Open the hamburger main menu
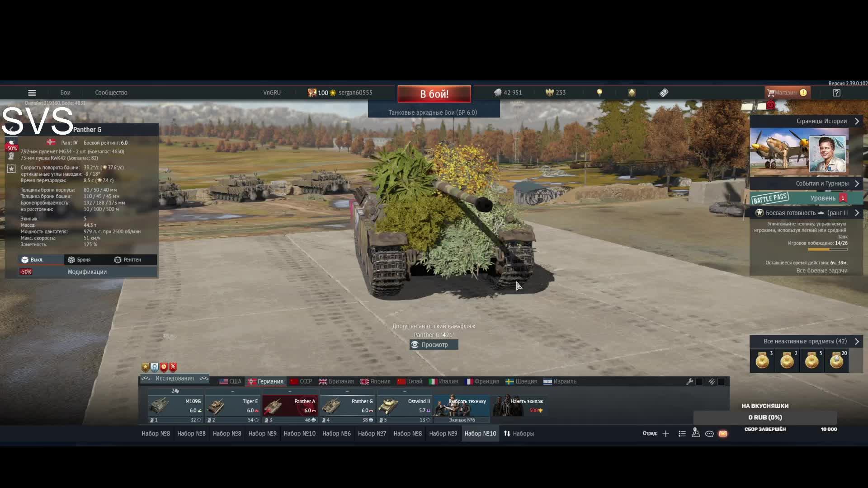The image size is (868, 488). (x=32, y=93)
